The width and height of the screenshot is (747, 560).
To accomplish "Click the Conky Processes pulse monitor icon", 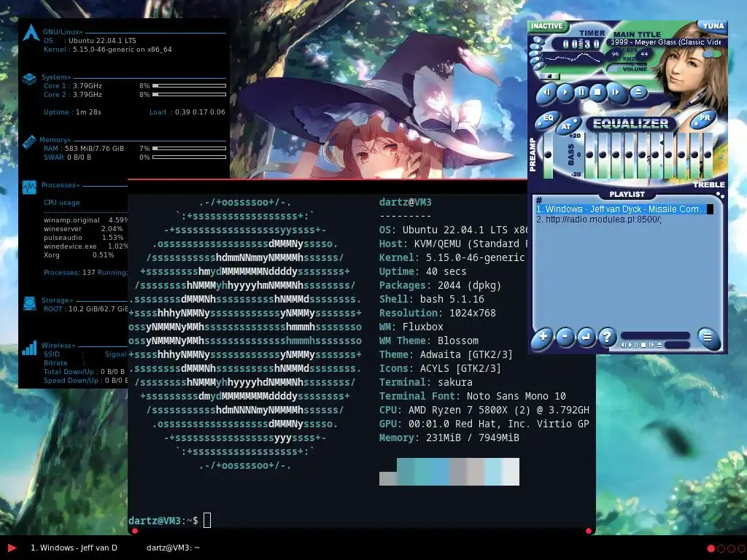I will 29,187.
